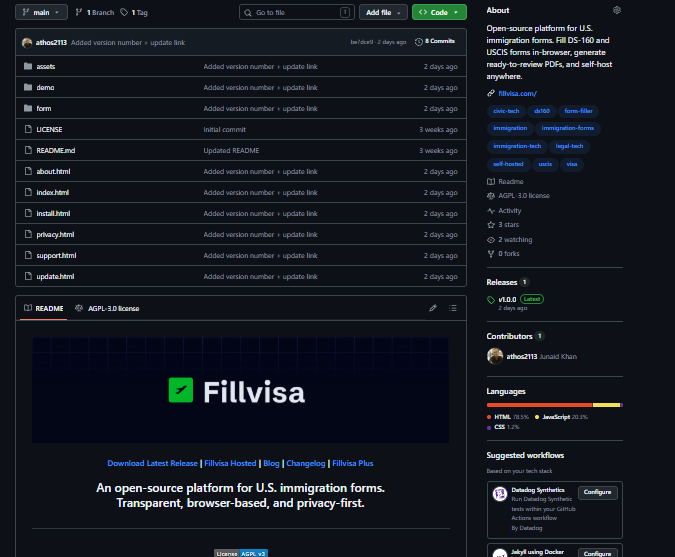The image size is (675, 557).
Task: View the 1 Branch link
Action: click(x=95, y=12)
